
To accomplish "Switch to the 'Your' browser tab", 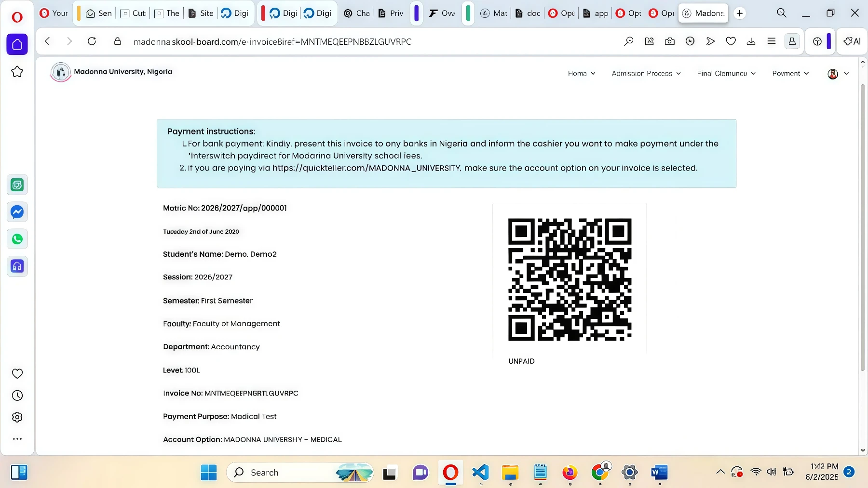I will coord(54,13).
